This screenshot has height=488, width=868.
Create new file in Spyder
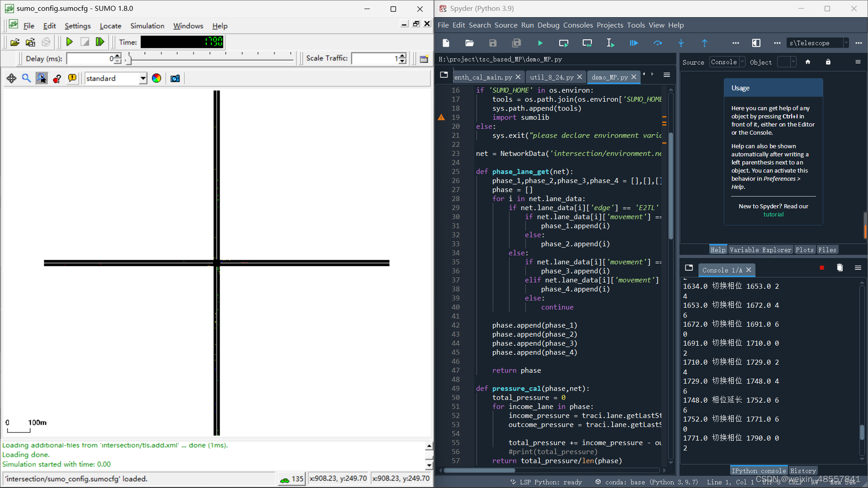pos(446,43)
